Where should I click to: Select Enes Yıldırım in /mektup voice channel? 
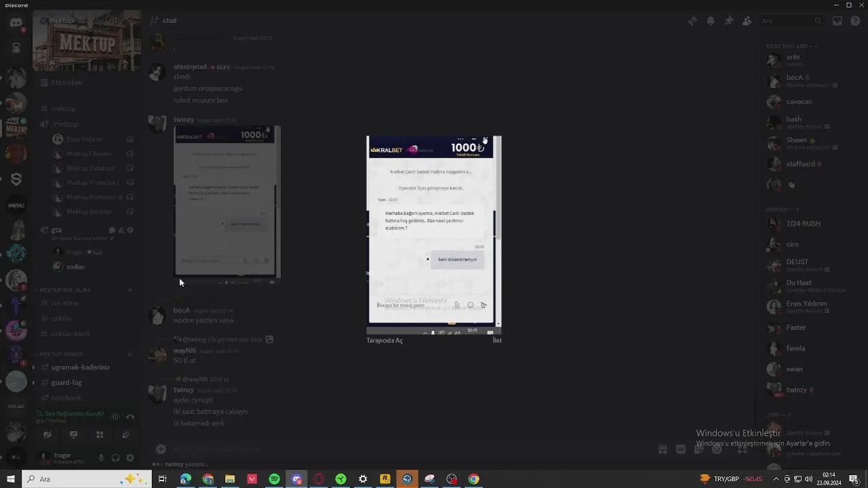(85, 140)
